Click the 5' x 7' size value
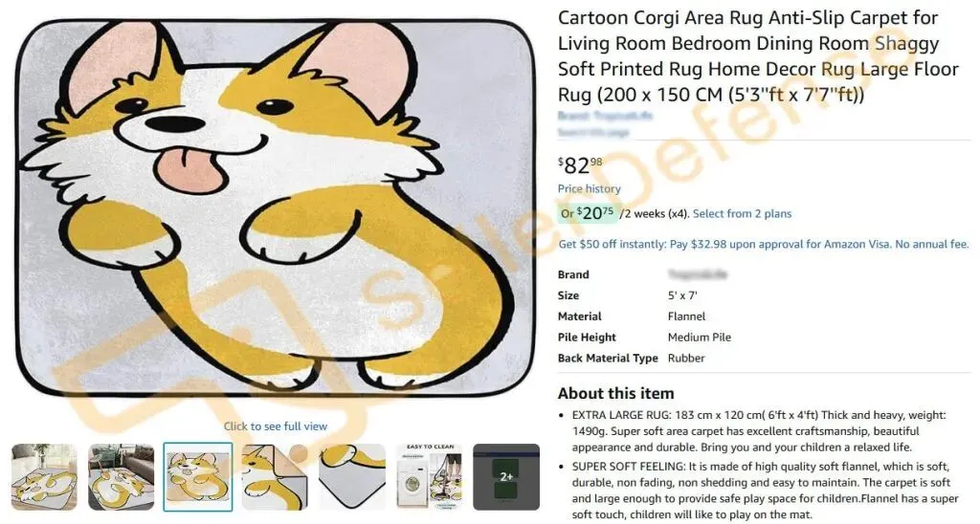 [x=682, y=295]
